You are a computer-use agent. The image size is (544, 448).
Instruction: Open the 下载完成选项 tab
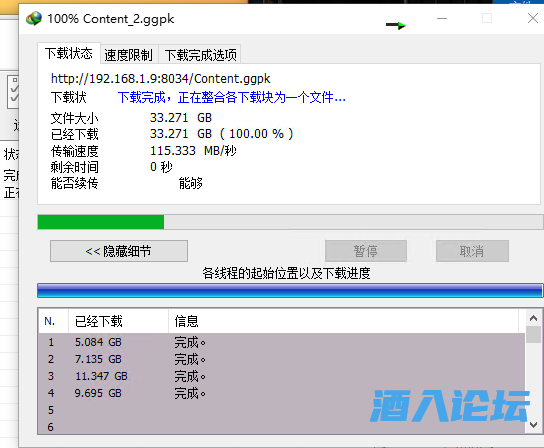pyautogui.click(x=200, y=55)
